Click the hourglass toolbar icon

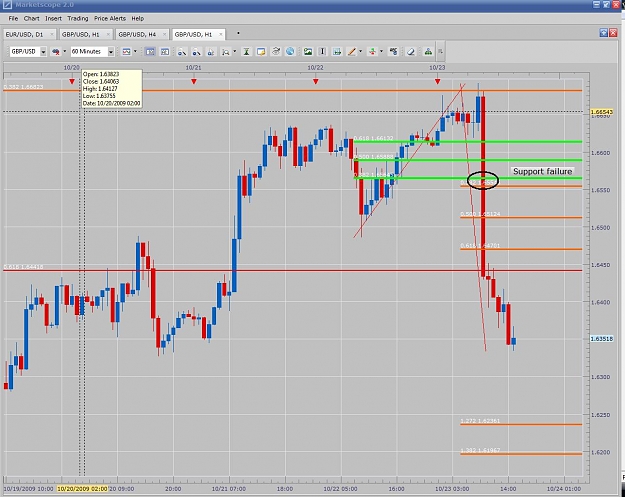click(x=246, y=51)
